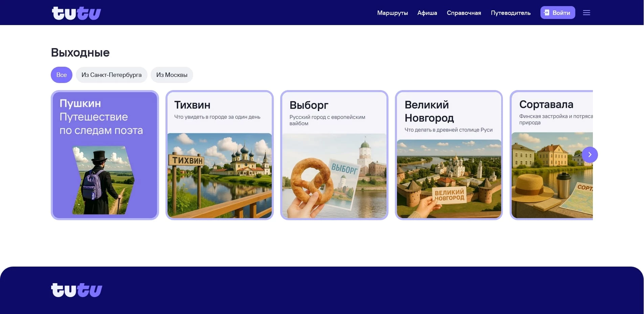The height and width of the screenshot is (314, 644).
Task: Open the Афиша section
Action: [427, 13]
